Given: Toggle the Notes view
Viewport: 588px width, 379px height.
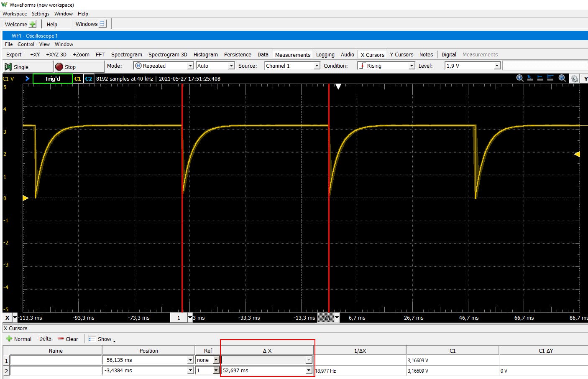Looking at the screenshot, I should click(x=426, y=55).
